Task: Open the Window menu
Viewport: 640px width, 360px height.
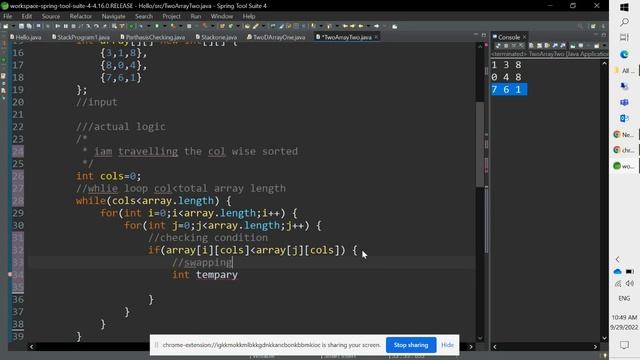Action: tap(222, 16)
